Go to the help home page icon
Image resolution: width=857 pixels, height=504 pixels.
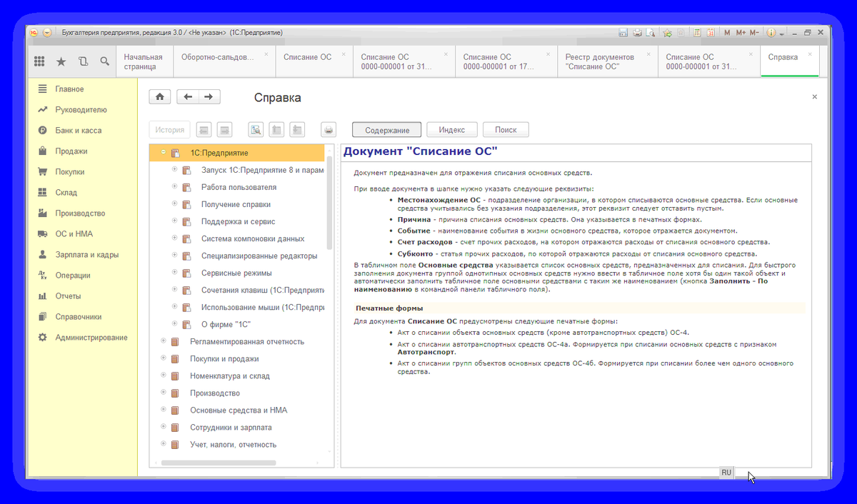pyautogui.click(x=160, y=97)
